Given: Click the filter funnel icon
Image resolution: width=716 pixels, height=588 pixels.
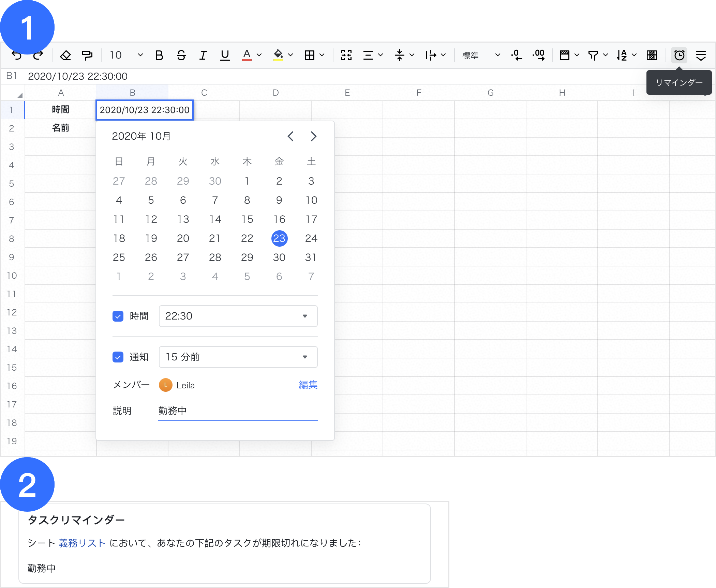Looking at the screenshot, I should coord(593,55).
